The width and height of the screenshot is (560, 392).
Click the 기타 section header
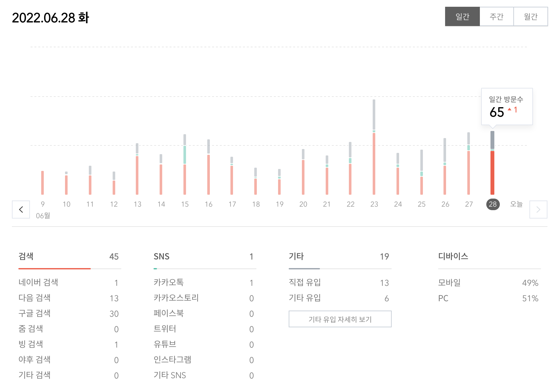tap(296, 256)
